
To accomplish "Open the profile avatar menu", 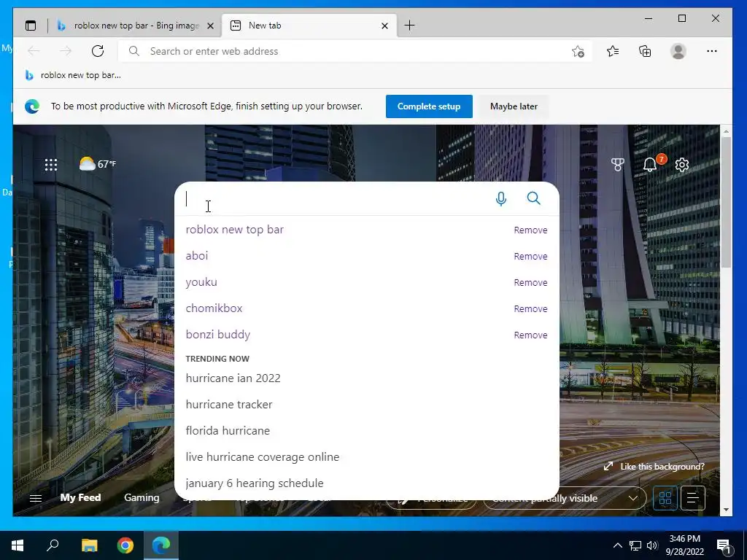I will [678, 51].
